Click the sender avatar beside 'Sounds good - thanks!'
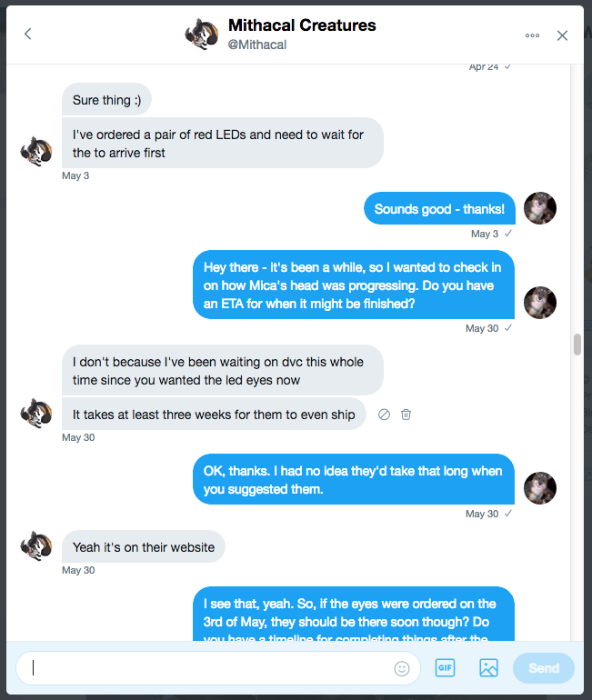The width and height of the screenshot is (592, 700). pos(540,208)
